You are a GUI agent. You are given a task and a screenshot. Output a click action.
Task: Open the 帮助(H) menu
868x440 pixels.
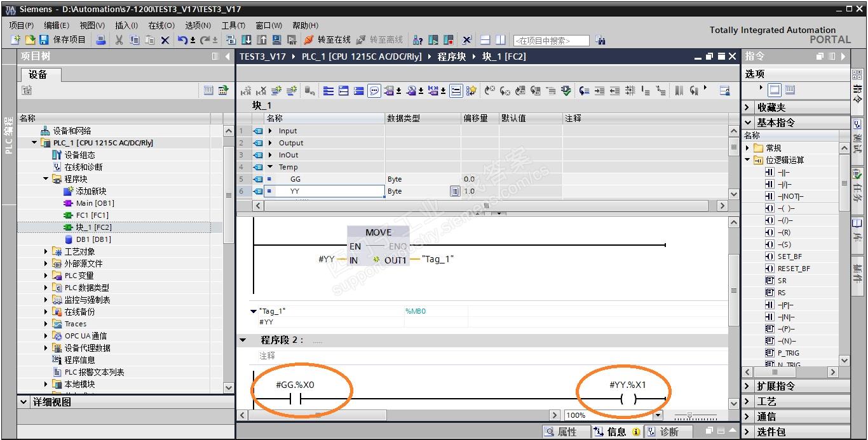coord(305,25)
